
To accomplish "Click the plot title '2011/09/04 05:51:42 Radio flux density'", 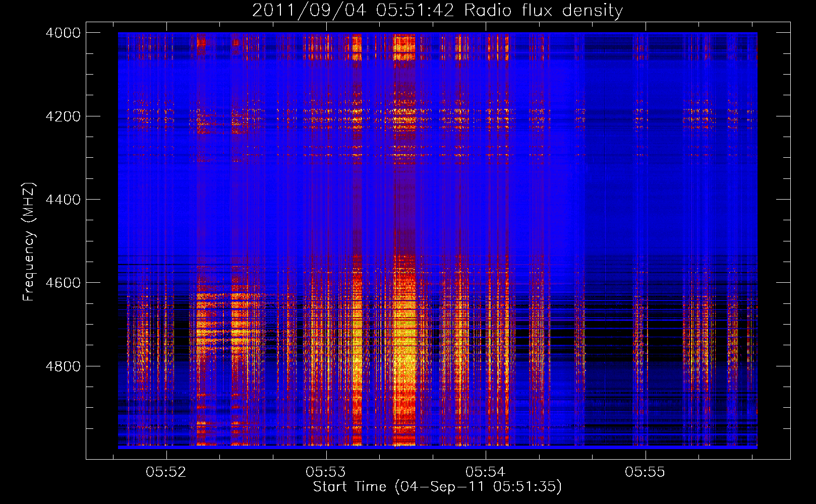I will tap(438, 11).
